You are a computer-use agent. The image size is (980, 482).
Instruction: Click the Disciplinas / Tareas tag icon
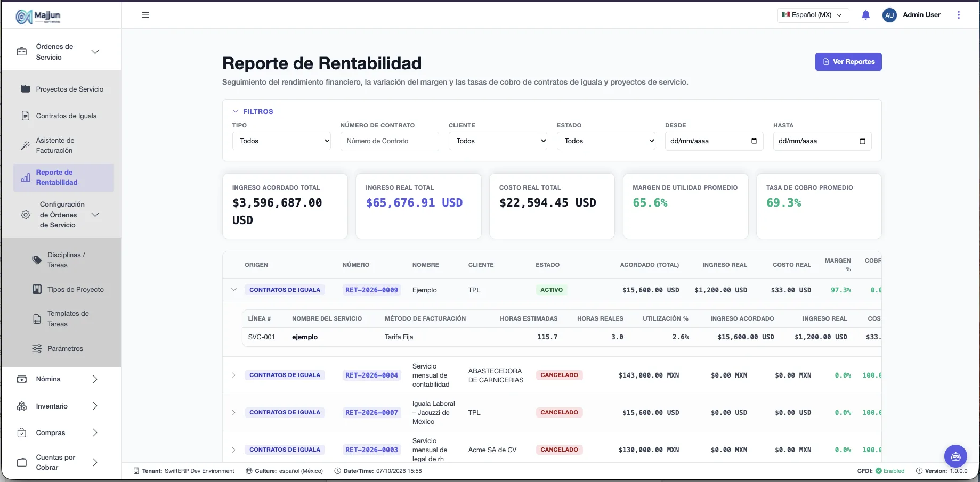[37, 260]
